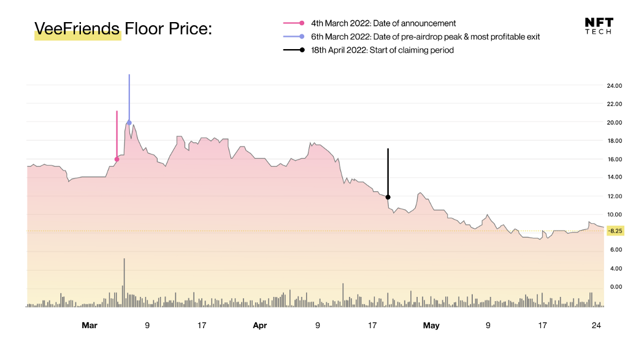Screen dimensions: 644x357
Task: Select the Mar label on the date axis
Action: coord(90,326)
